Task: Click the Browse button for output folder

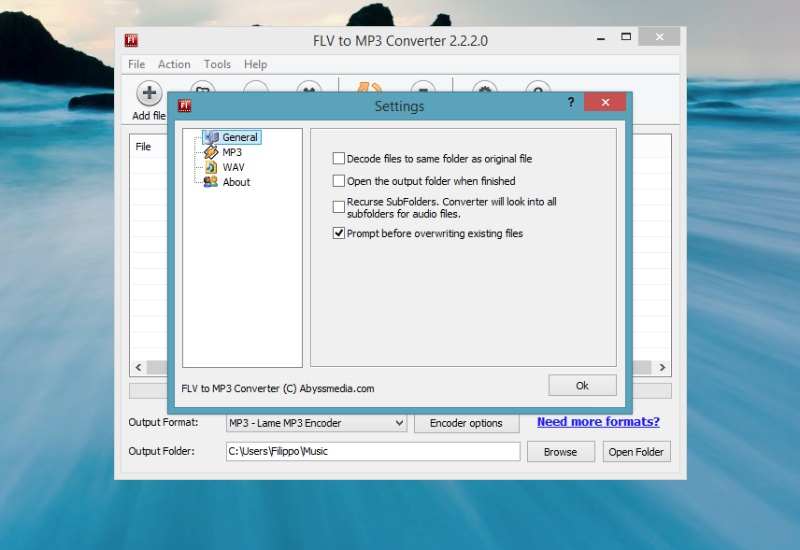Action: [560, 452]
